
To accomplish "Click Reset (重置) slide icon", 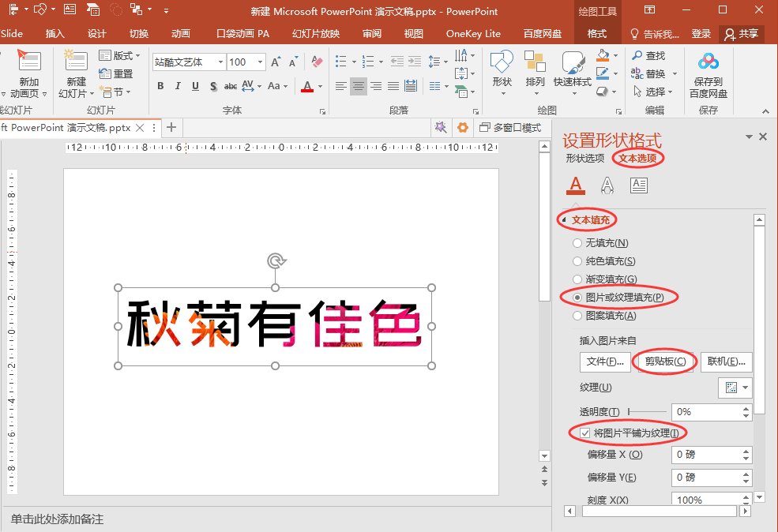I will (x=116, y=74).
